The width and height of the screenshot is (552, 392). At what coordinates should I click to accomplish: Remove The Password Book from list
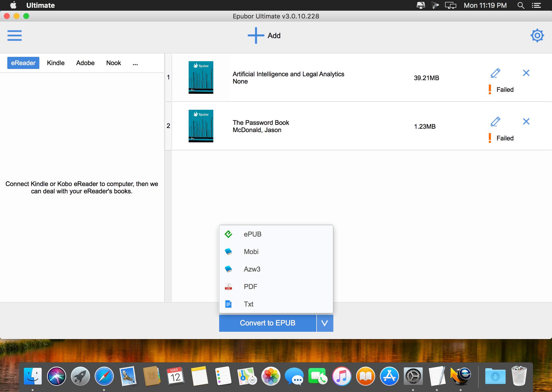pyautogui.click(x=526, y=121)
